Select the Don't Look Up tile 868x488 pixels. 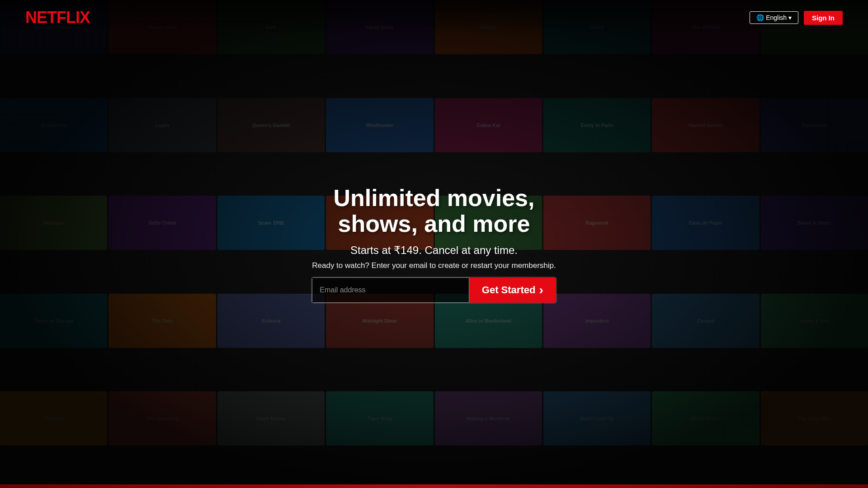pos(597,418)
